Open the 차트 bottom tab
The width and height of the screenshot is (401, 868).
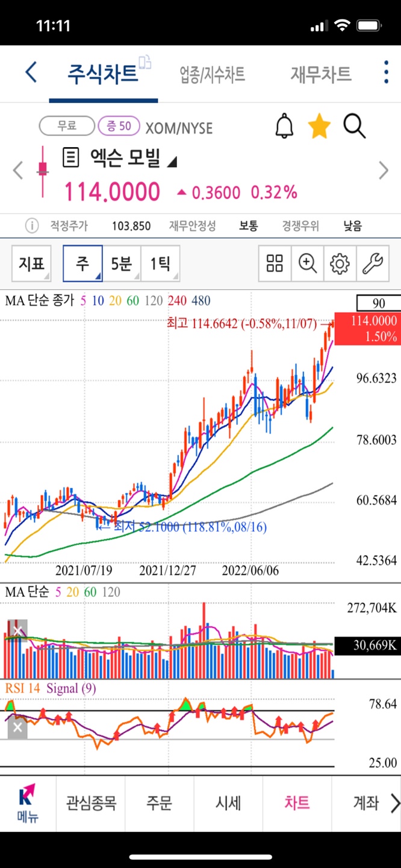297,803
